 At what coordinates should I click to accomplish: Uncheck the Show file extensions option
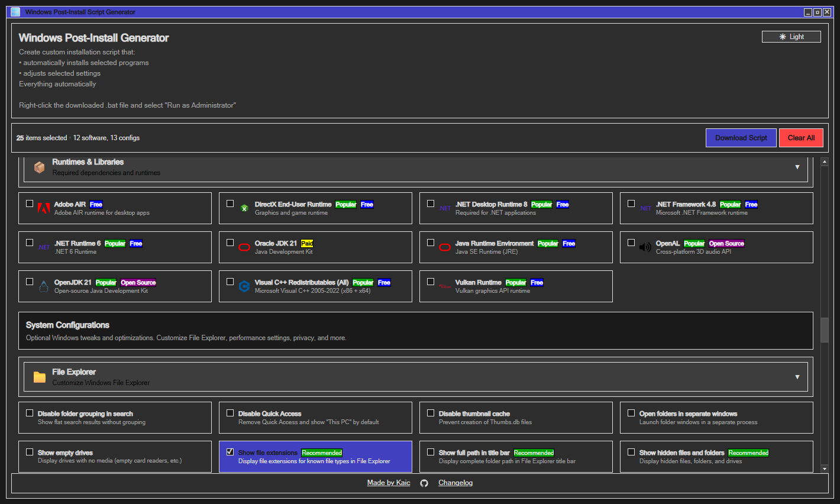(230, 452)
